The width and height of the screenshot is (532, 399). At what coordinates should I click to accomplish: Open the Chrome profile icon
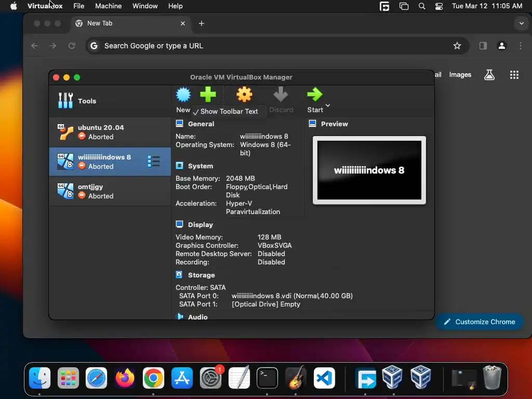pos(502,46)
